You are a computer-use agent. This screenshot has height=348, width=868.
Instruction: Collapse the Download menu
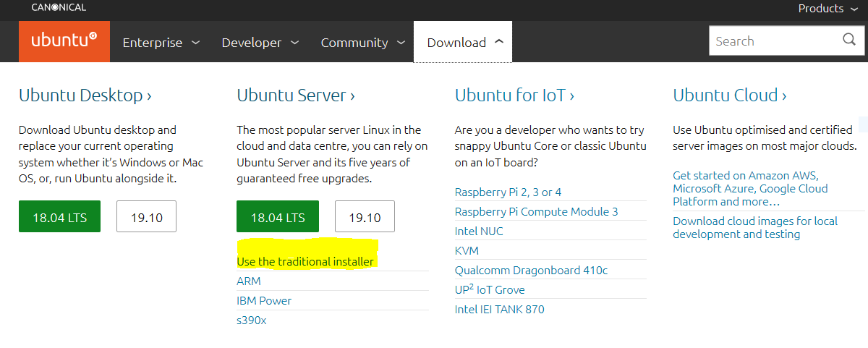pos(463,42)
